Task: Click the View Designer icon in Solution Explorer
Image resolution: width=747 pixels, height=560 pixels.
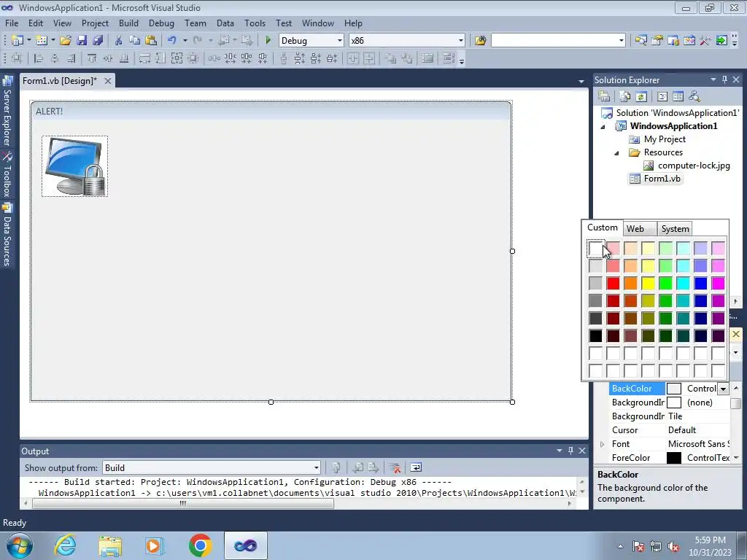Action: tap(678, 97)
